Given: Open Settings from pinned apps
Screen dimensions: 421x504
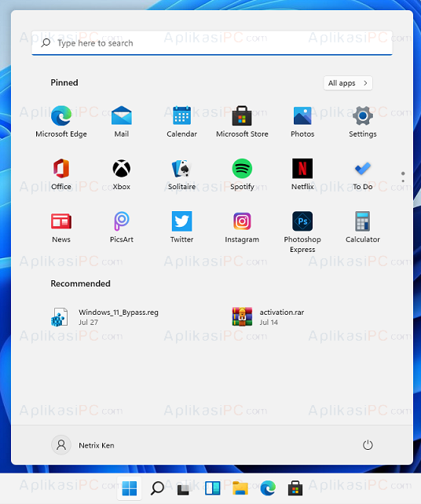Looking at the screenshot, I should coord(362,122).
